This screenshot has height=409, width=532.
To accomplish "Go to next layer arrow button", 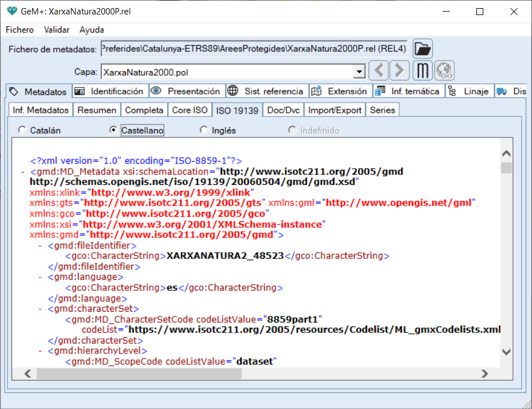I will [x=399, y=71].
